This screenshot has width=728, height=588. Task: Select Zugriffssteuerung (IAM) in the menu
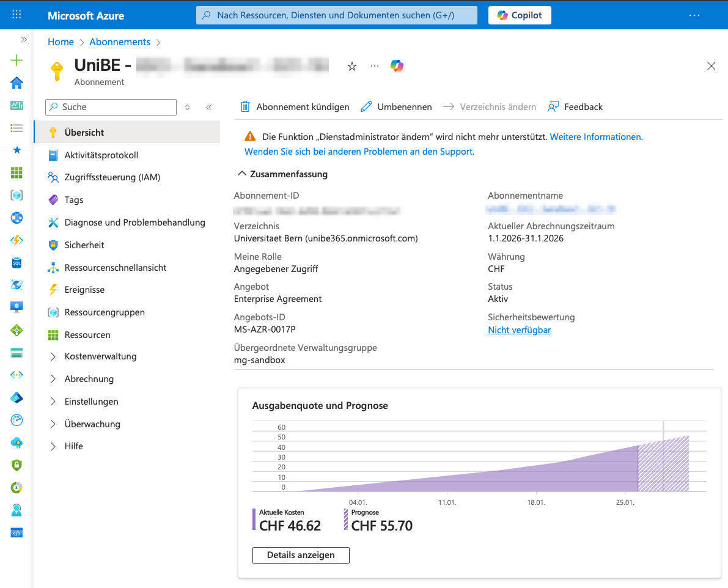pyautogui.click(x=112, y=177)
